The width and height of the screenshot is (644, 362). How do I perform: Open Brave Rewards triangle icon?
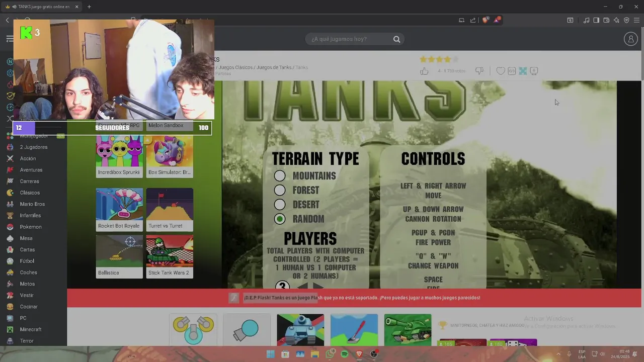point(497,20)
